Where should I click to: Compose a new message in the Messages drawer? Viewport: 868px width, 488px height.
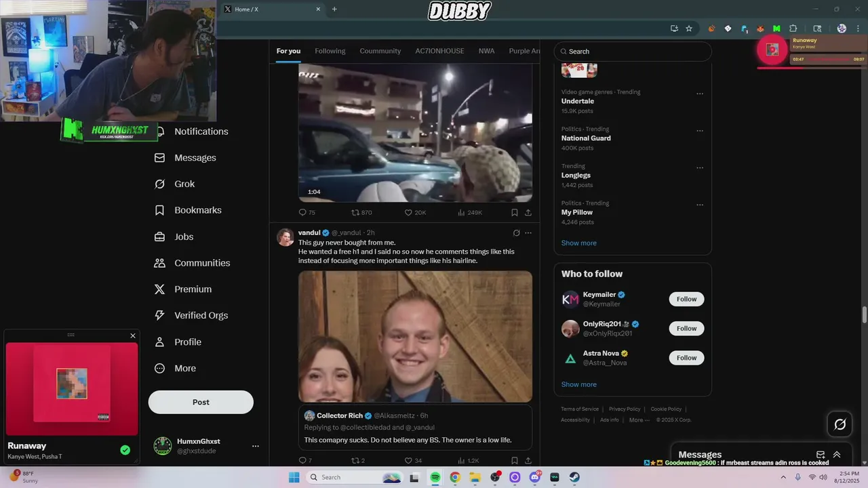pos(821,455)
